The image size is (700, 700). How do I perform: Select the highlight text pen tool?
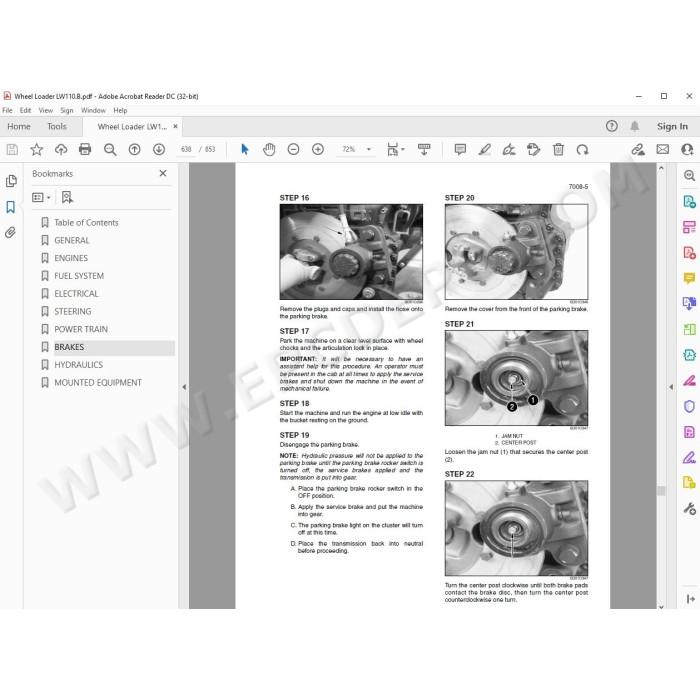pyautogui.click(x=485, y=149)
